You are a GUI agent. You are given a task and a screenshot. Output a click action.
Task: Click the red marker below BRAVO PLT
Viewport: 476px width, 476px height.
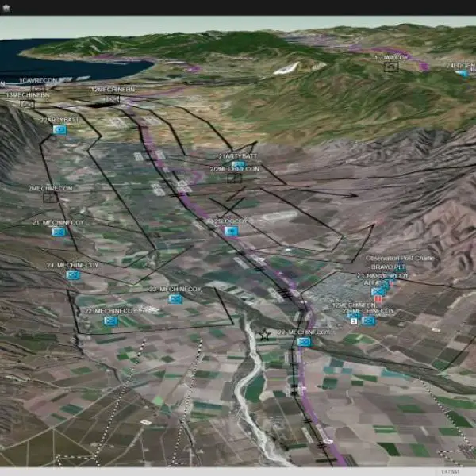tap(378, 300)
